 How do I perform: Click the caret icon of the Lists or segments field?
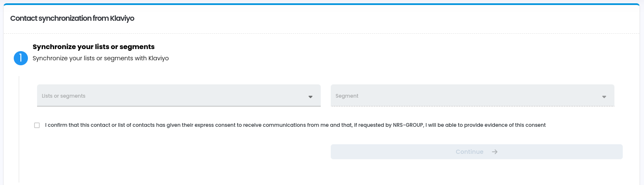pos(310,96)
